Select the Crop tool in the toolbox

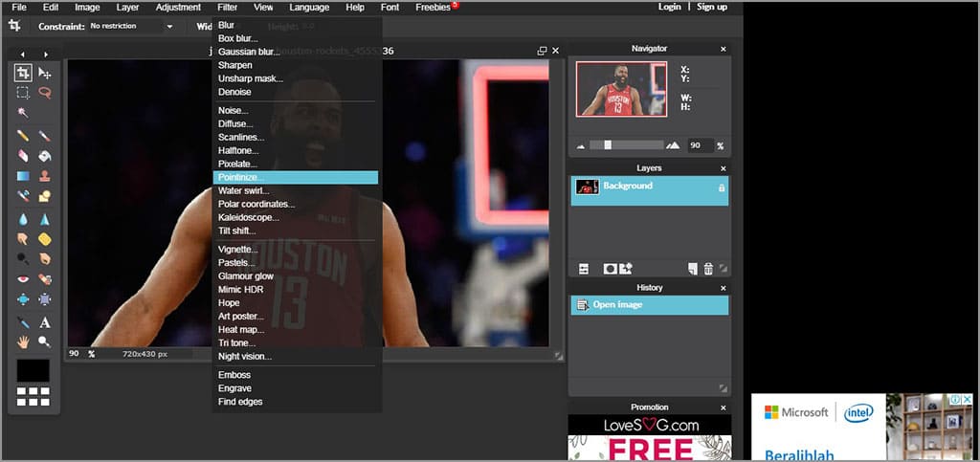click(x=23, y=73)
